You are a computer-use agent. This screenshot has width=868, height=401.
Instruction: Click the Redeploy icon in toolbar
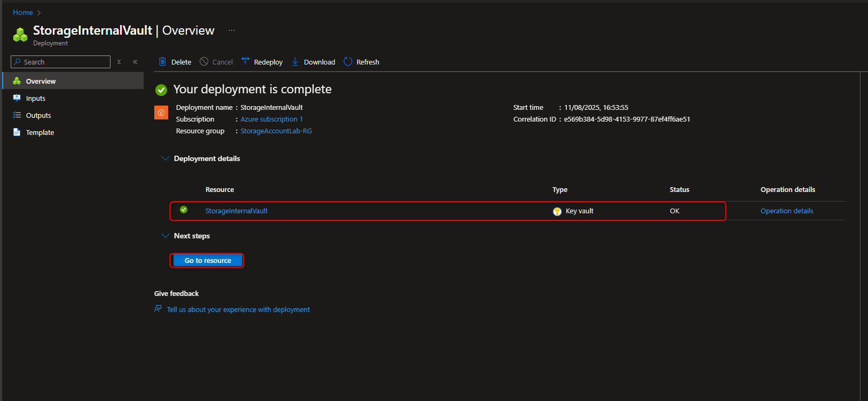246,61
